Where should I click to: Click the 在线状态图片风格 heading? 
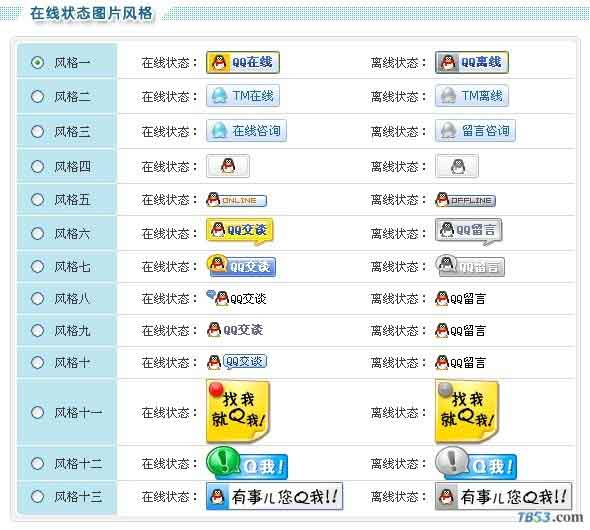[x=91, y=13]
